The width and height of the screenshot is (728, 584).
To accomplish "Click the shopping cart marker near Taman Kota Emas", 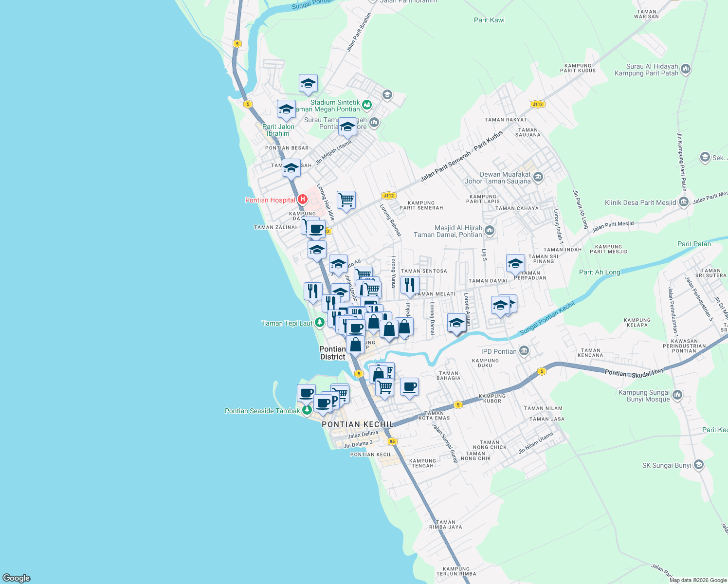I will click(x=385, y=385).
